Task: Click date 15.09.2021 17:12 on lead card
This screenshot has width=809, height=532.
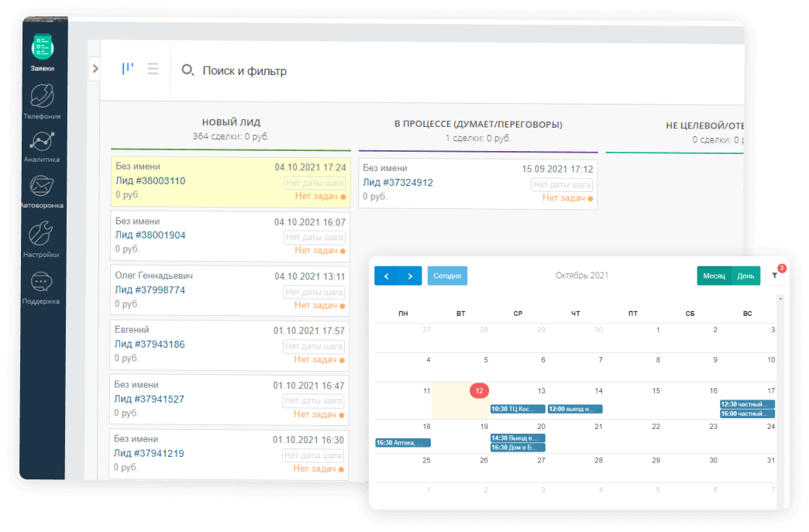Action: pos(557,169)
